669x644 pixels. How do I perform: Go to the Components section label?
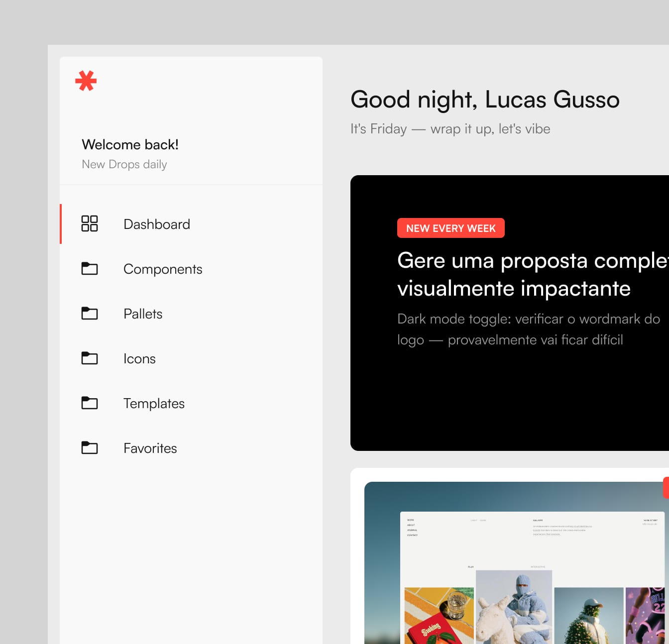[x=163, y=269]
